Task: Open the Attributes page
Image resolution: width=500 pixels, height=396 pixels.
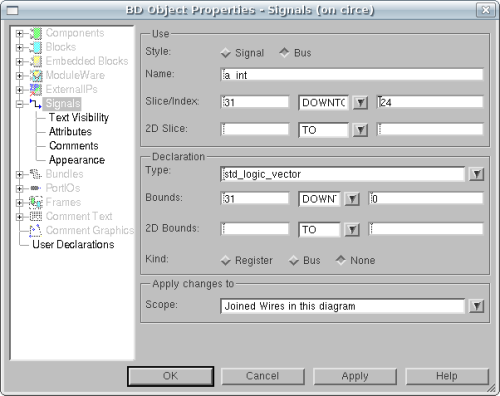Action: click(70, 132)
